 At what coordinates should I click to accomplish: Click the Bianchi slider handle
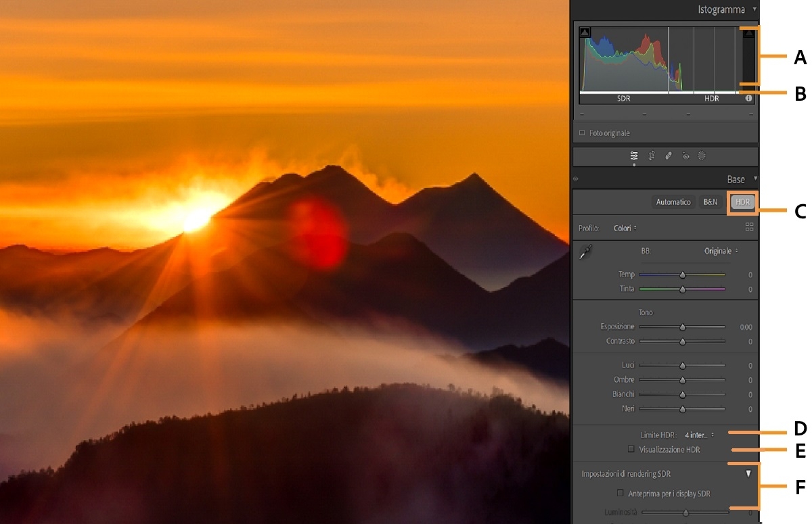pos(682,394)
